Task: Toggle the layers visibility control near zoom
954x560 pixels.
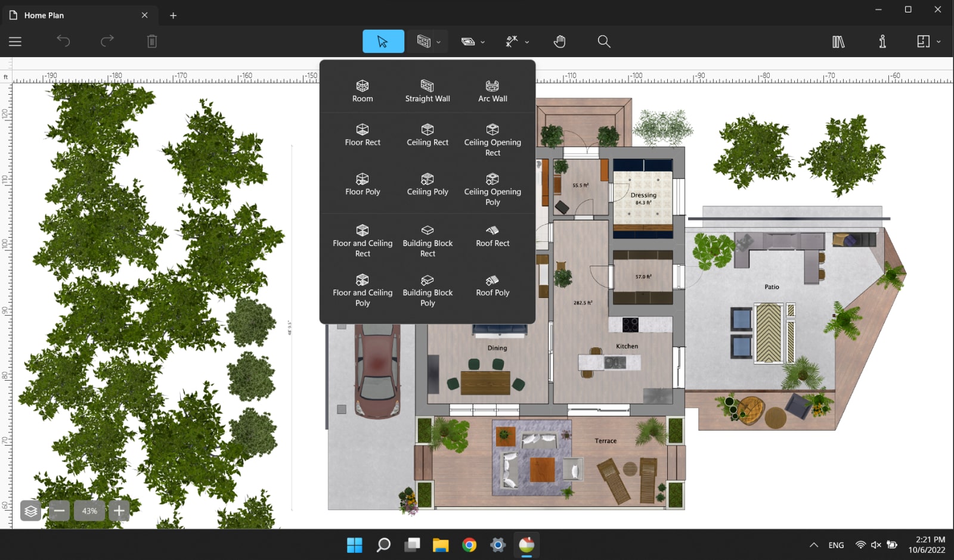Action: pyautogui.click(x=30, y=511)
